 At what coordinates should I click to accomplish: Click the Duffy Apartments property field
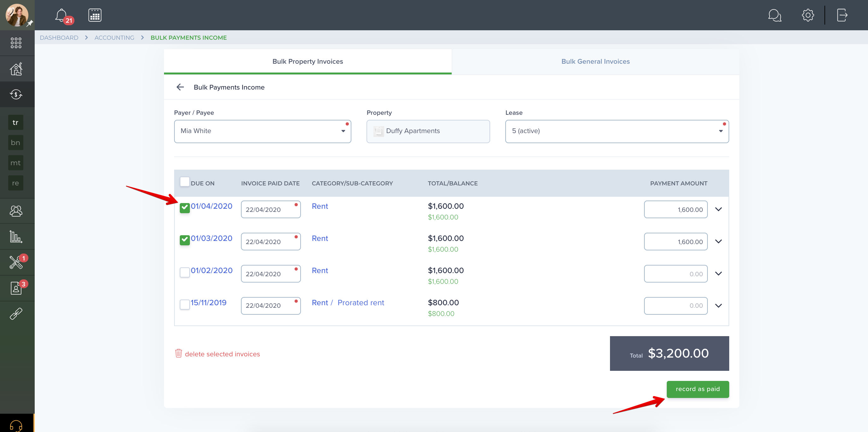(x=428, y=131)
